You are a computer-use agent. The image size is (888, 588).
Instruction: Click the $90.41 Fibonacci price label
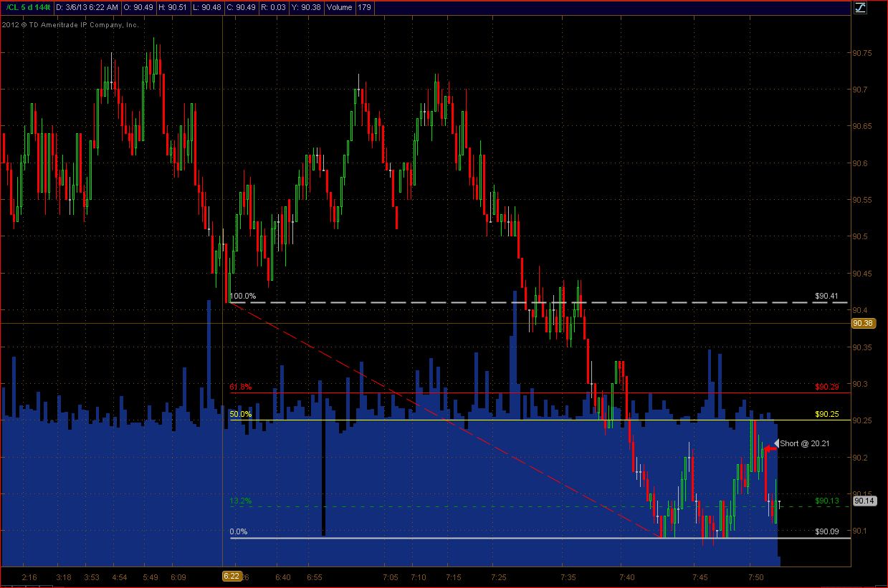(828, 295)
